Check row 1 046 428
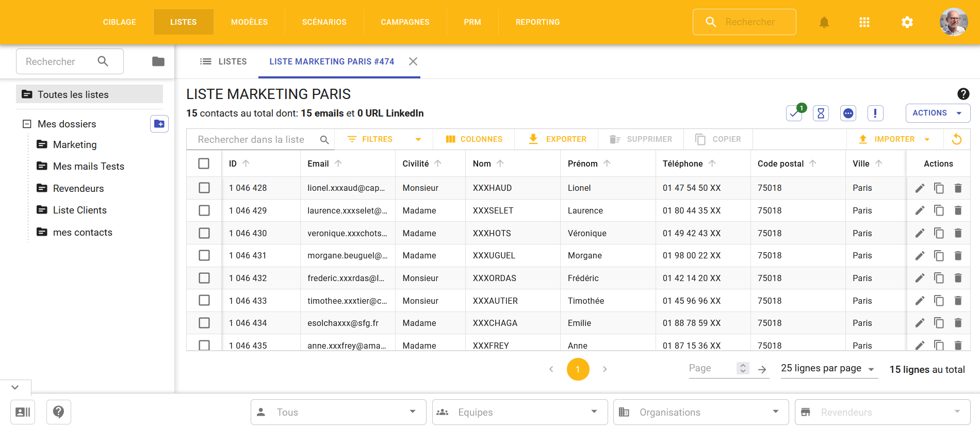The width and height of the screenshot is (980, 426). [x=204, y=188]
